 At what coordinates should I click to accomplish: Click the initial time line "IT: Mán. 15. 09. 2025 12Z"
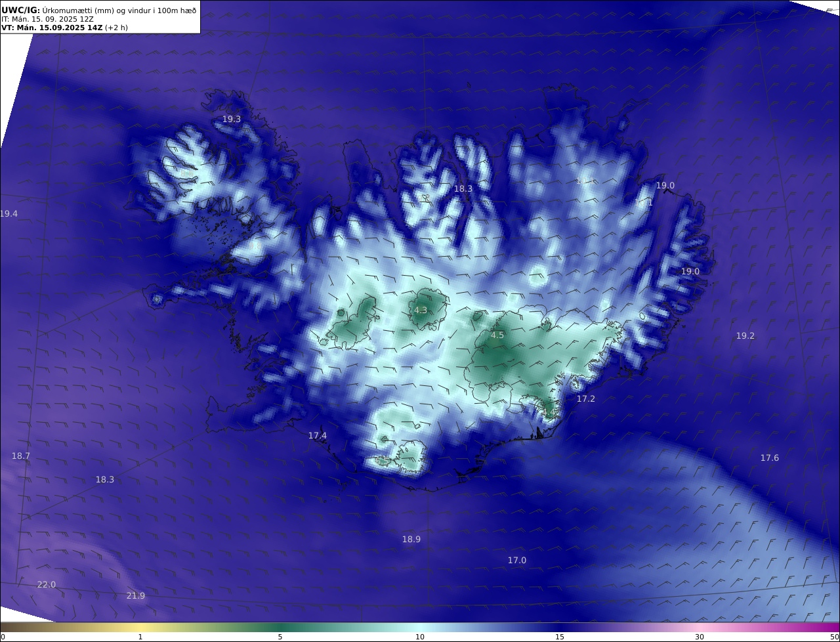pos(47,19)
